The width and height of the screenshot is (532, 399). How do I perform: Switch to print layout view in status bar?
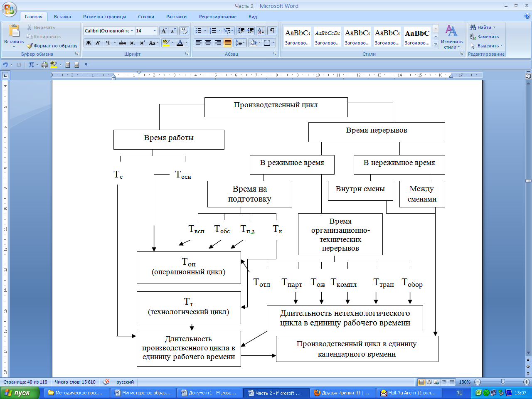[421, 382]
